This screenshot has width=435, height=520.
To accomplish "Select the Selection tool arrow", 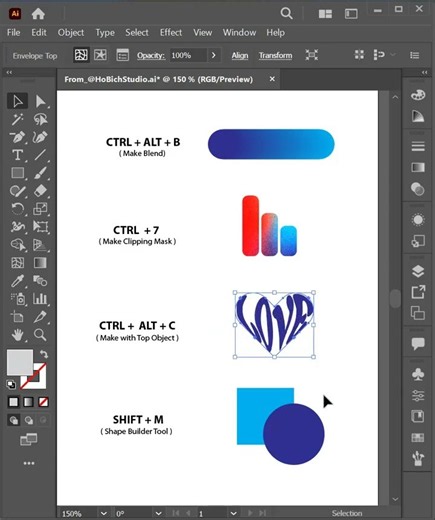I will coord(17,101).
